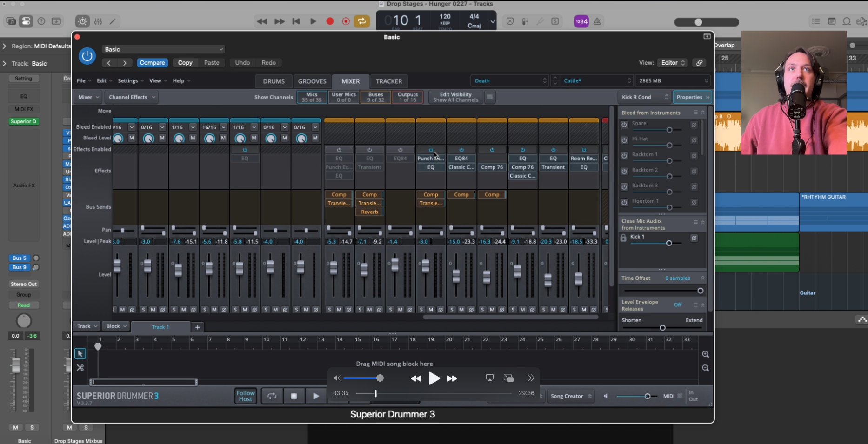Click the plugin link chain icon
This screenshot has width=868, height=444.
699,63
